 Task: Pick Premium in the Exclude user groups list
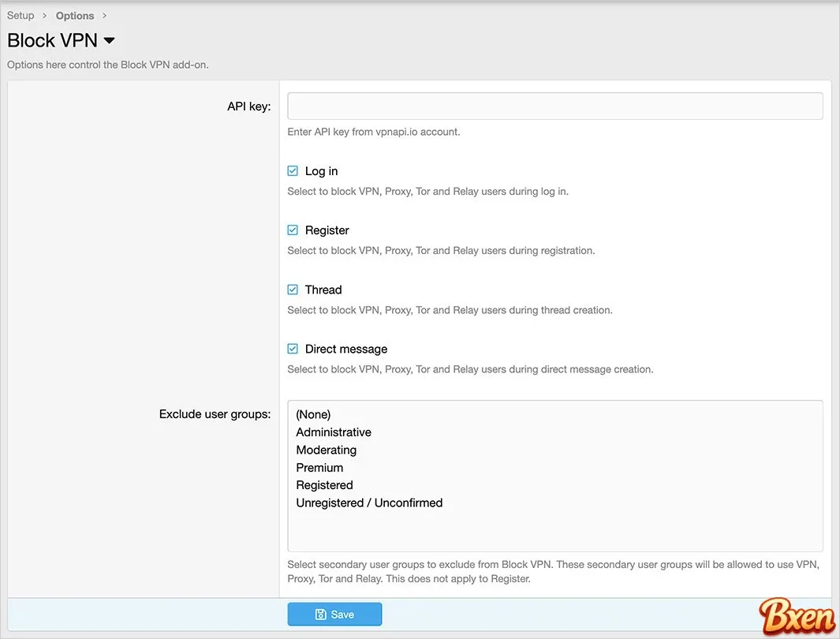pyautogui.click(x=319, y=468)
